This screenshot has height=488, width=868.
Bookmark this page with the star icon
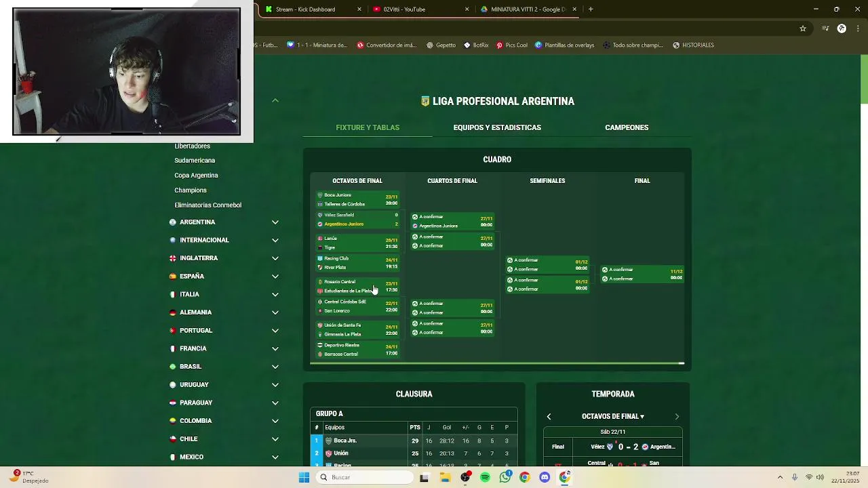803,28
